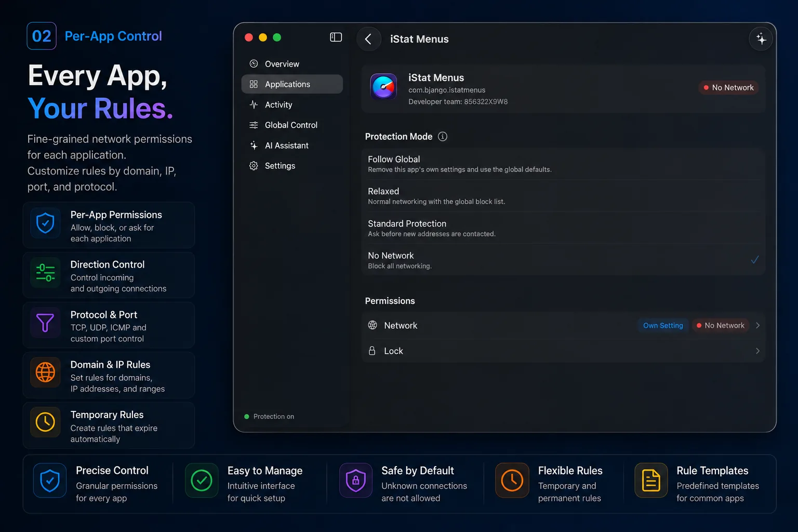Show Protection Mode info tooltip icon

pyautogui.click(x=443, y=137)
